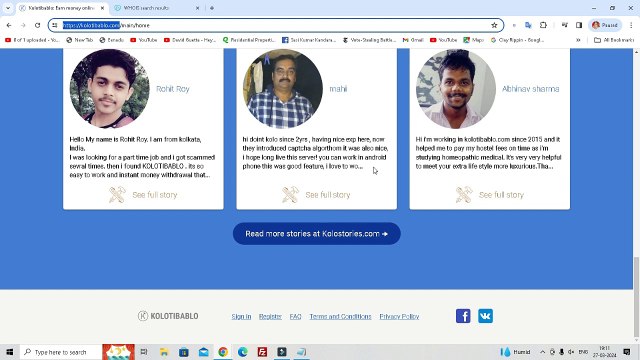Show more bookmarks with the overflow chevron

click(578, 40)
